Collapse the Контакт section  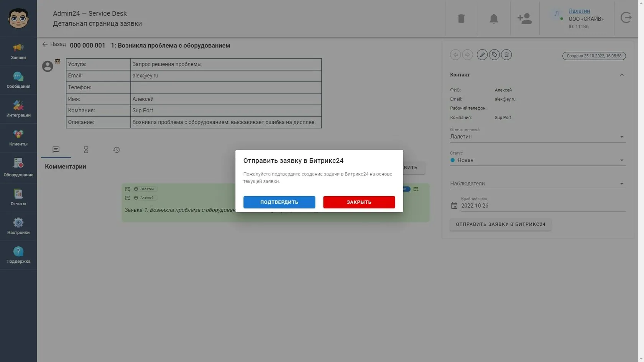(622, 75)
